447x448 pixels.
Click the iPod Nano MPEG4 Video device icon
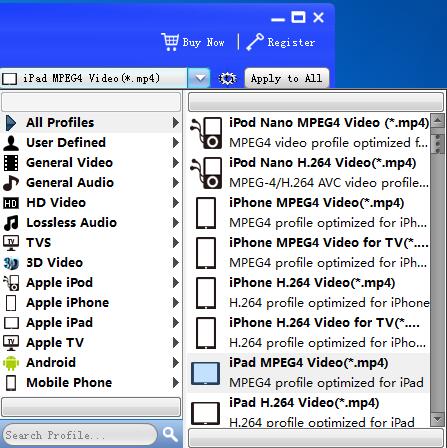[x=206, y=133]
